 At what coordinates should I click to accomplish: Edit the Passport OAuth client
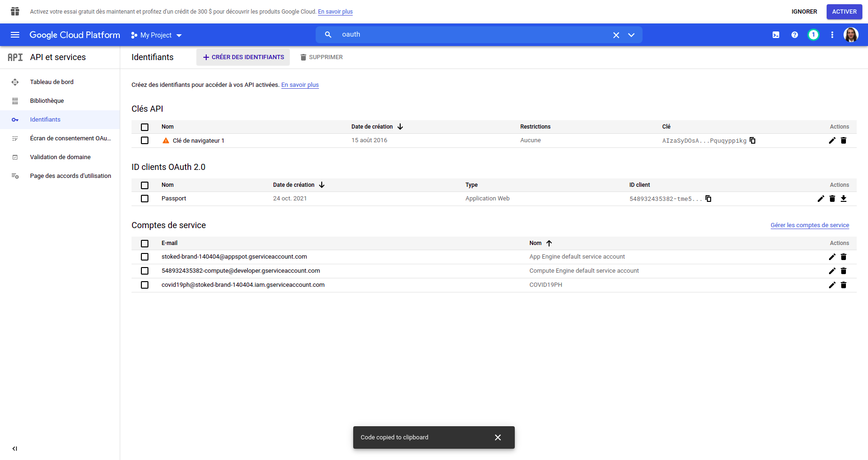pos(821,199)
